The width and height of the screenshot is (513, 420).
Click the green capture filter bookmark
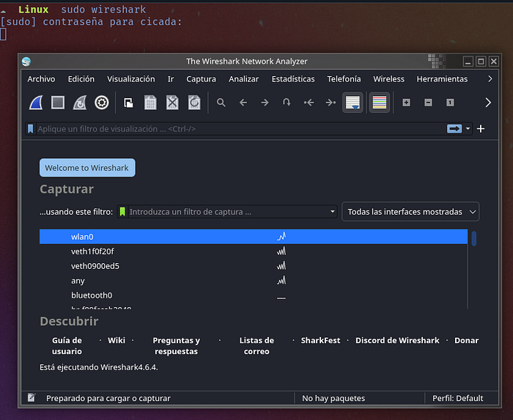pyautogui.click(x=122, y=212)
